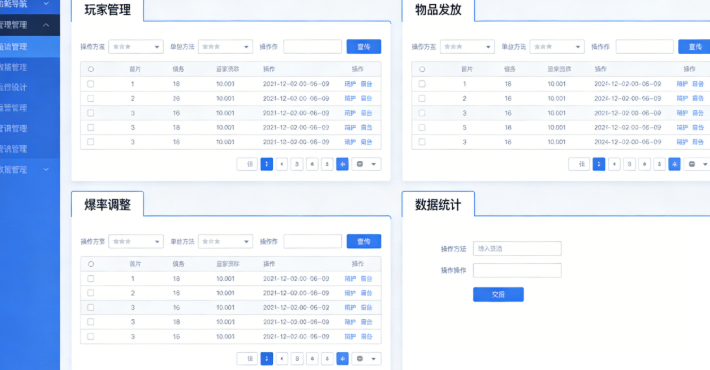
Task: Click page 3 button in 爆率调整 pagination
Action: (297, 359)
